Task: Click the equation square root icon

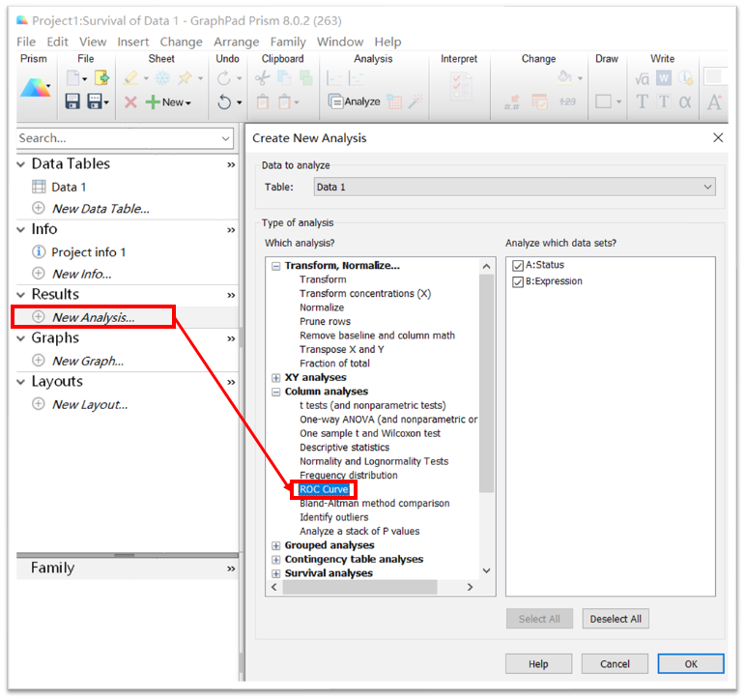Action: click(642, 78)
